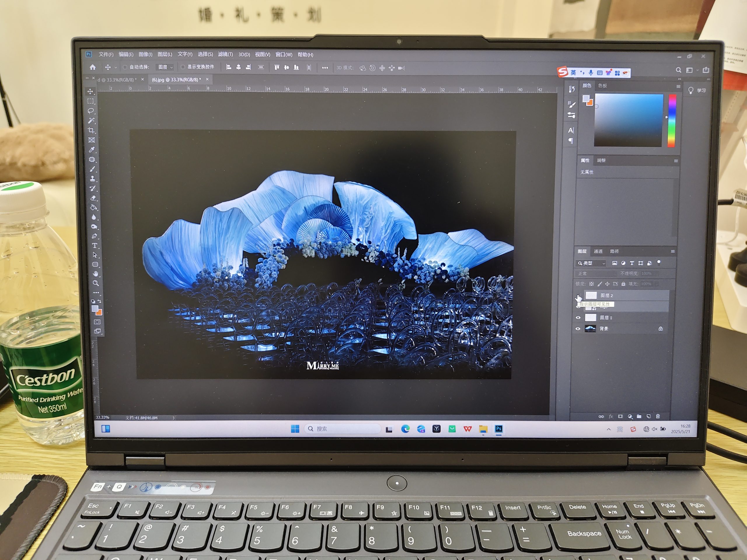The width and height of the screenshot is (747, 560).
Task: Toggle visibility of 图层 1
Action: tap(578, 317)
